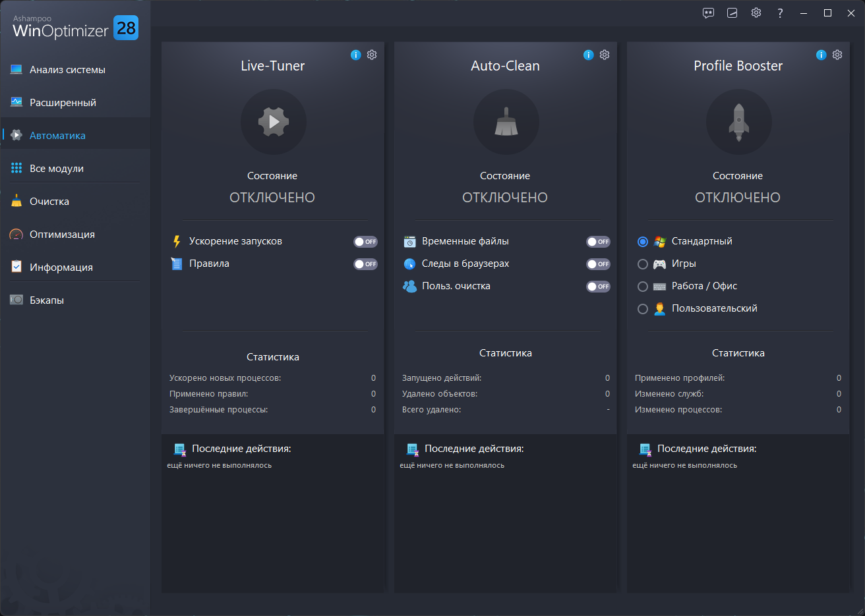Maximize the WinOptimizer window
This screenshot has height=616, width=865.
tap(827, 13)
